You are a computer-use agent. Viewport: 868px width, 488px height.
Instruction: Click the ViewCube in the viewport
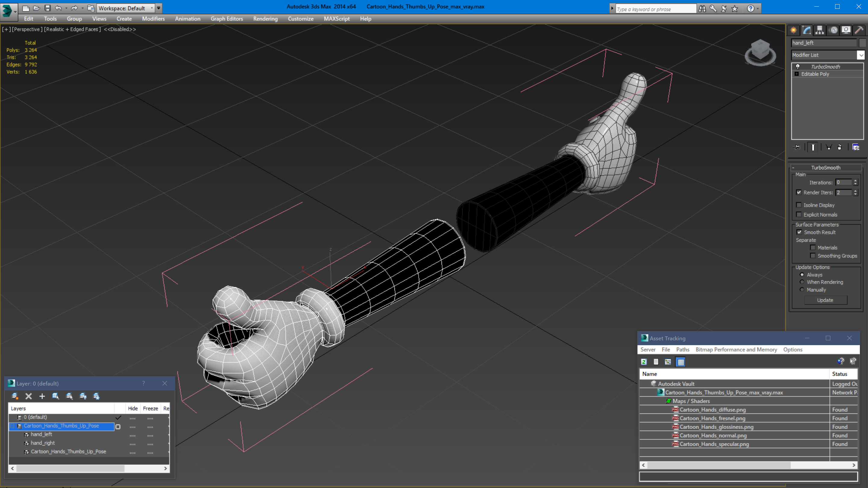[x=760, y=52]
